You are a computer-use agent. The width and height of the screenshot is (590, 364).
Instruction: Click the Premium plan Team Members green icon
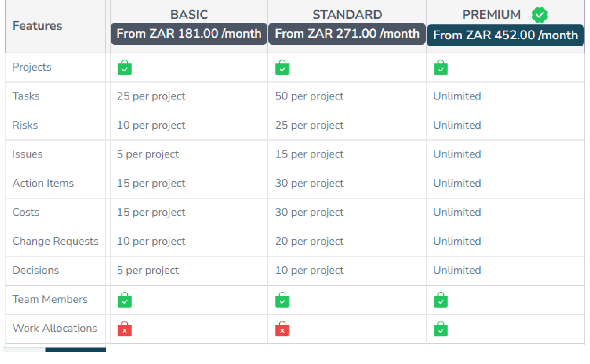(x=440, y=300)
